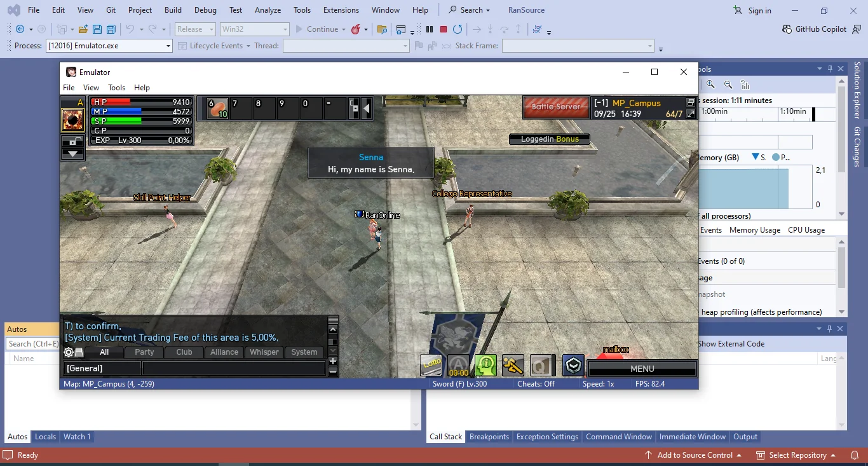
Task: Expand the Continue button dropdown arrow
Action: [343, 29]
